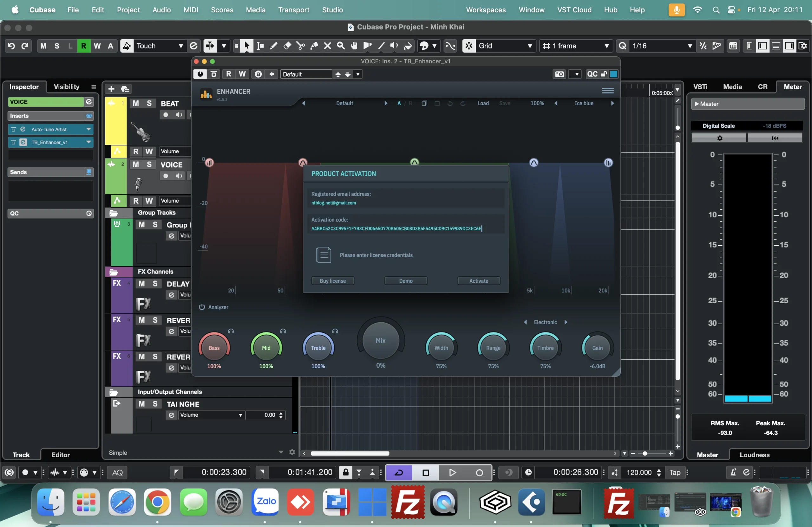Click the Redo arrow in toolbar
This screenshot has width=812, height=527.
pos(24,46)
